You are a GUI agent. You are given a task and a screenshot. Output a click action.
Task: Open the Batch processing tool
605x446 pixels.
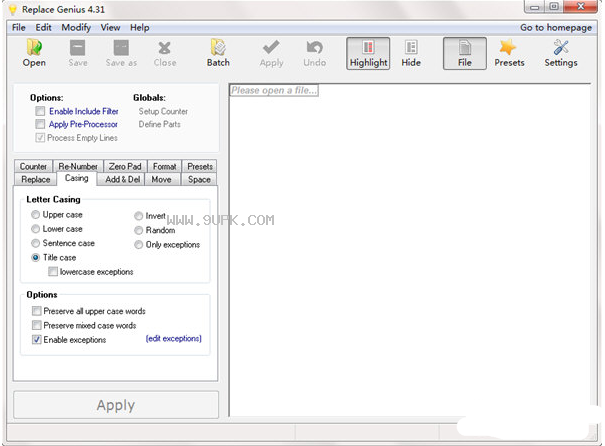point(218,53)
